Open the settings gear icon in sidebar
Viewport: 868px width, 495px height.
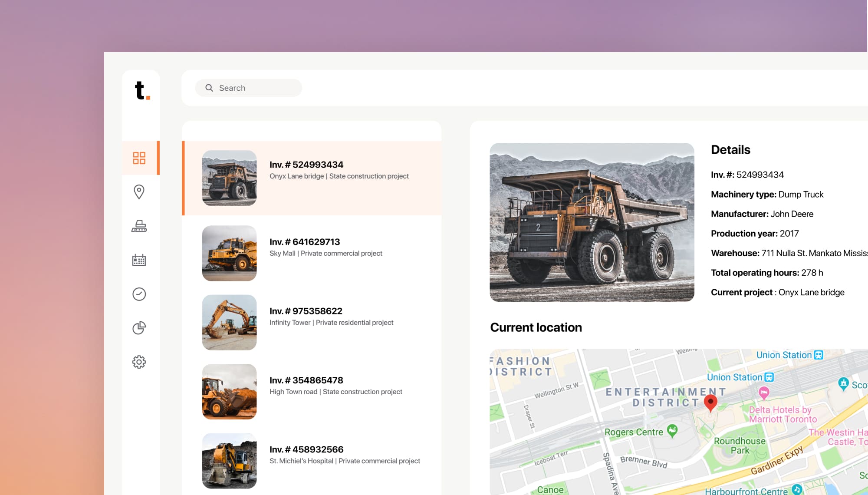(139, 362)
